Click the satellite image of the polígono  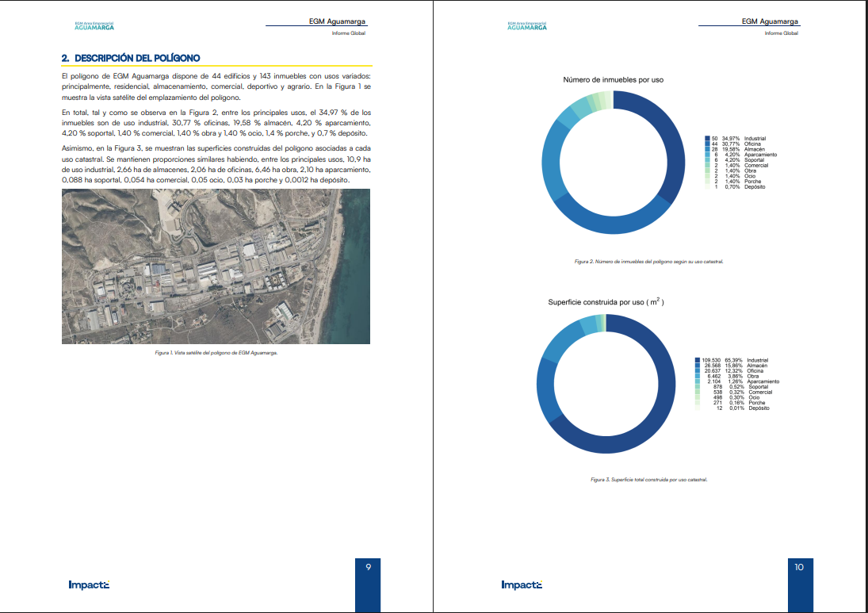coord(216,266)
